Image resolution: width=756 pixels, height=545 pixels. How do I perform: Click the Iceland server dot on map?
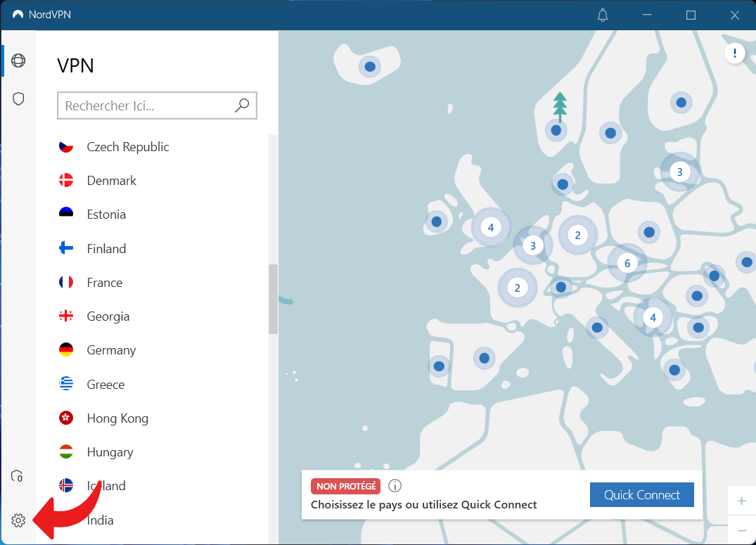click(370, 67)
